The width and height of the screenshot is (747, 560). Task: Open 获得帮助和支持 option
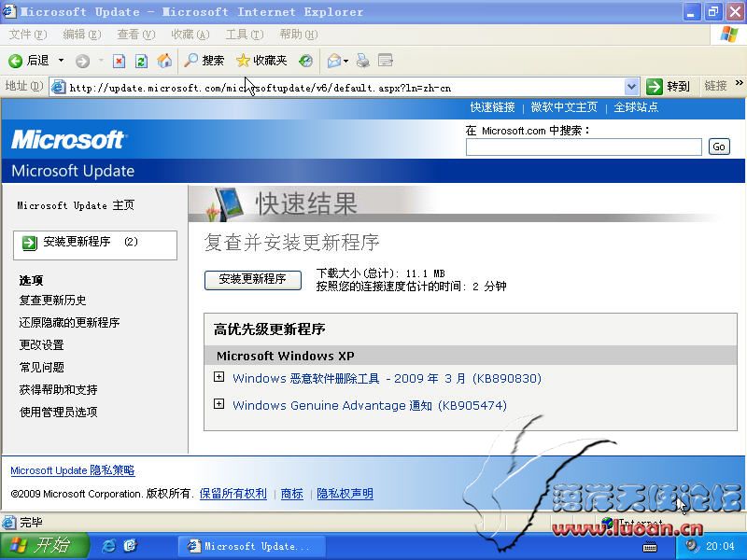coord(58,390)
